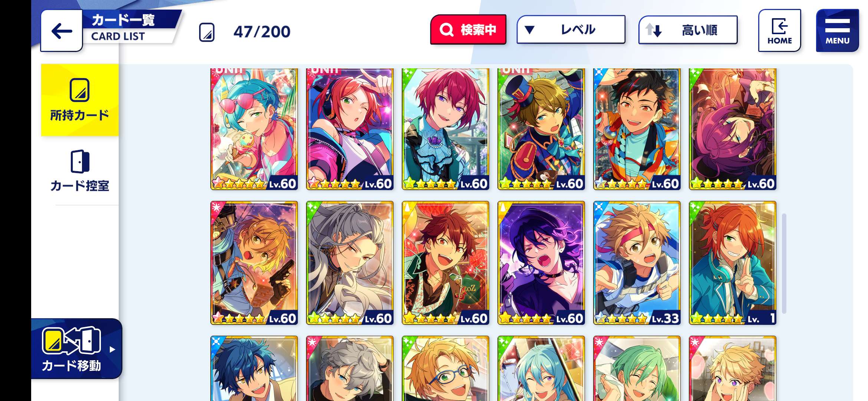Toggle the 高い順 sort order
This screenshot has height=401, width=868.
click(688, 30)
